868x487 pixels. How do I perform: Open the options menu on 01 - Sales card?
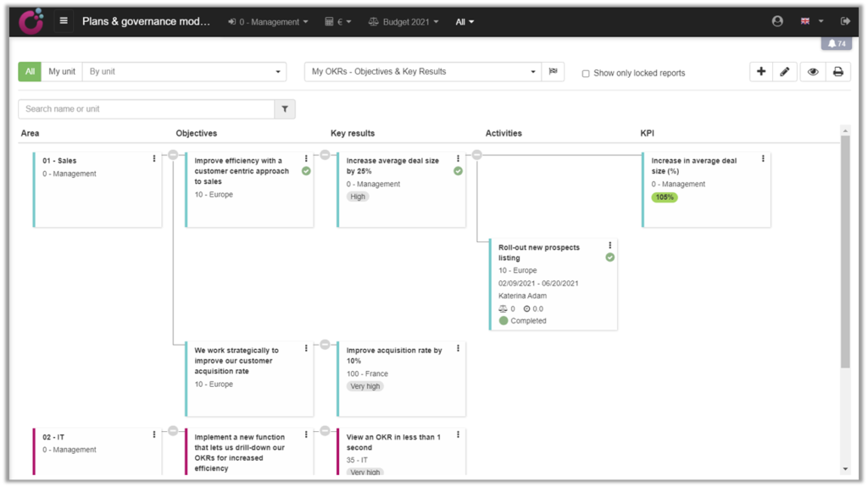154,159
